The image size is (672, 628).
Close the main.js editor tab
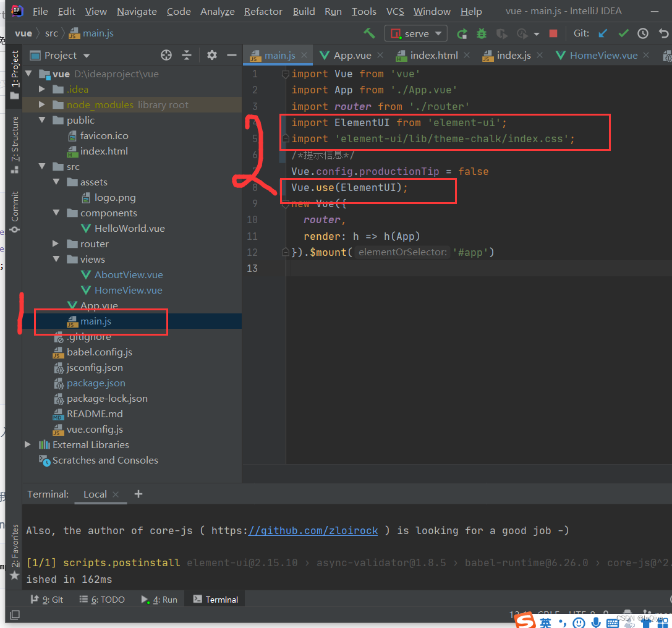(x=304, y=55)
